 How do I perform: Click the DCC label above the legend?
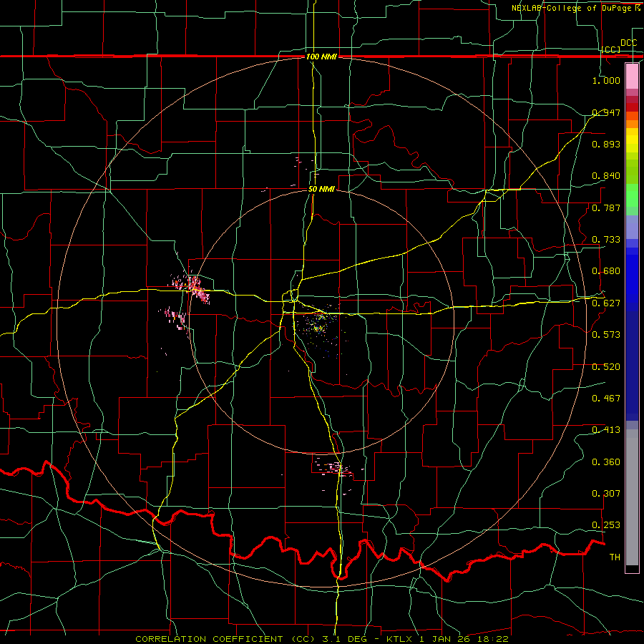point(628,43)
